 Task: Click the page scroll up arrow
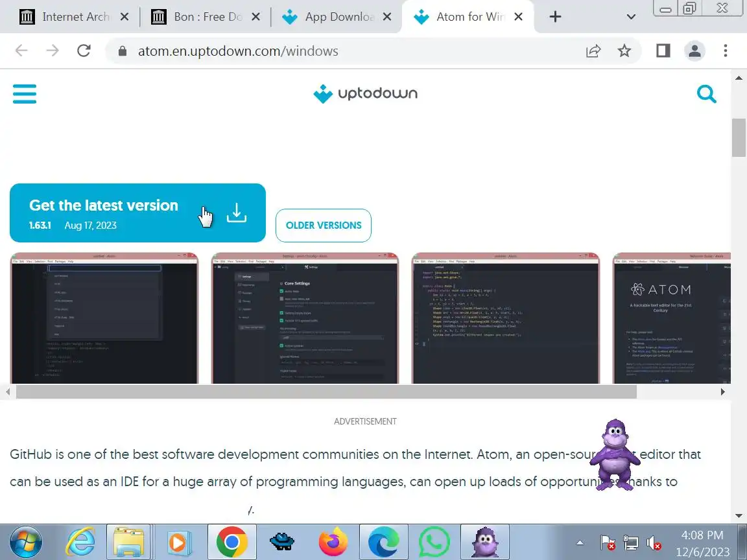click(x=739, y=78)
